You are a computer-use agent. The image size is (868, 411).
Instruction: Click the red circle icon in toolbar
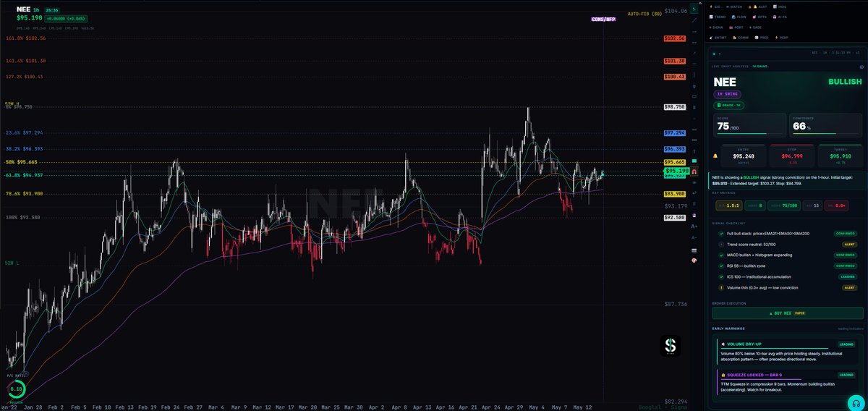pos(694,260)
